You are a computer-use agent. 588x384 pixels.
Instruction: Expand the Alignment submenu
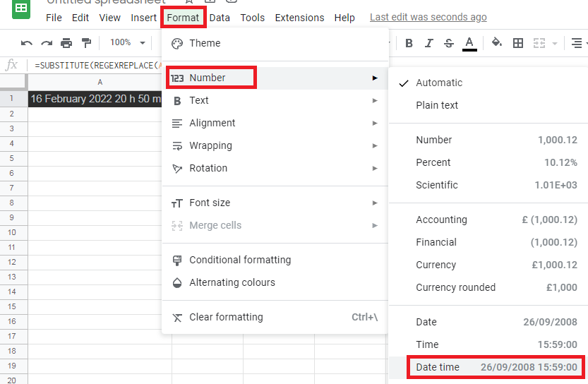tap(275, 123)
